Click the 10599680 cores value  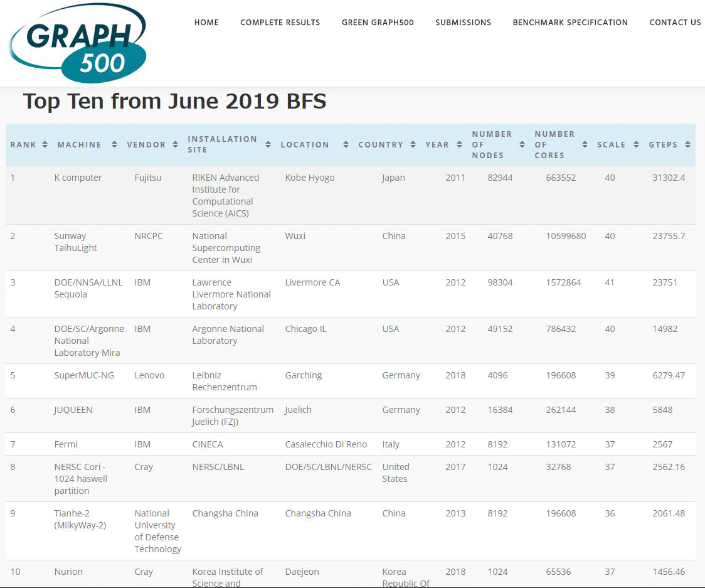pyautogui.click(x=566, y=236)
